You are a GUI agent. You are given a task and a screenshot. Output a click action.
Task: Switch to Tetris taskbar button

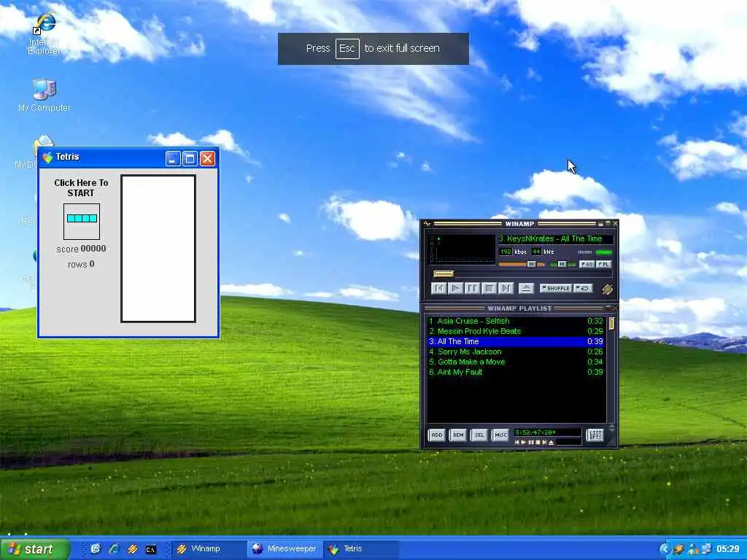tap(361, 549)
